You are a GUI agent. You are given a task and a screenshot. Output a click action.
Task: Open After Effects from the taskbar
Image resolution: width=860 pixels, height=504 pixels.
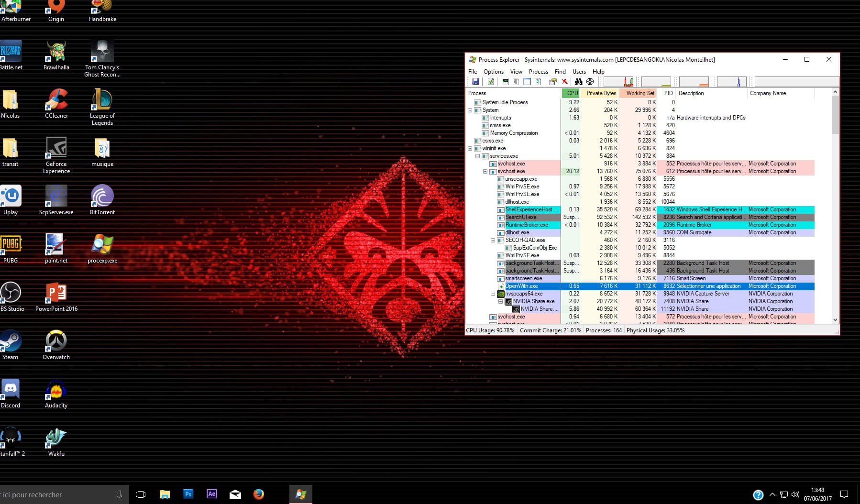[x=211, y=494]
